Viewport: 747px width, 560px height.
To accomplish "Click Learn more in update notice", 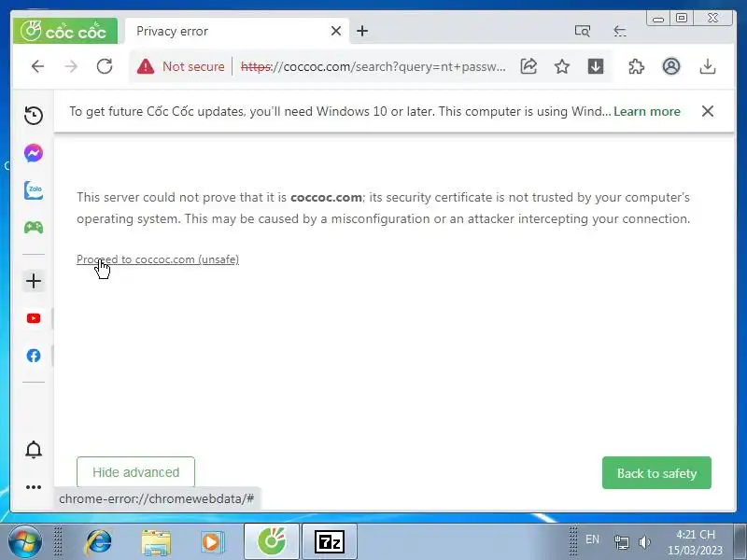I will [646, 111].
